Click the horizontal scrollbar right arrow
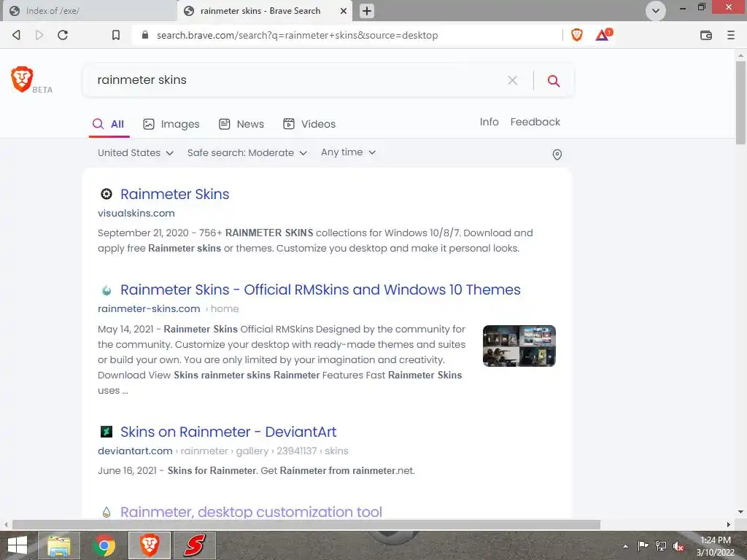The image size is (747, 560). point(729,525)
